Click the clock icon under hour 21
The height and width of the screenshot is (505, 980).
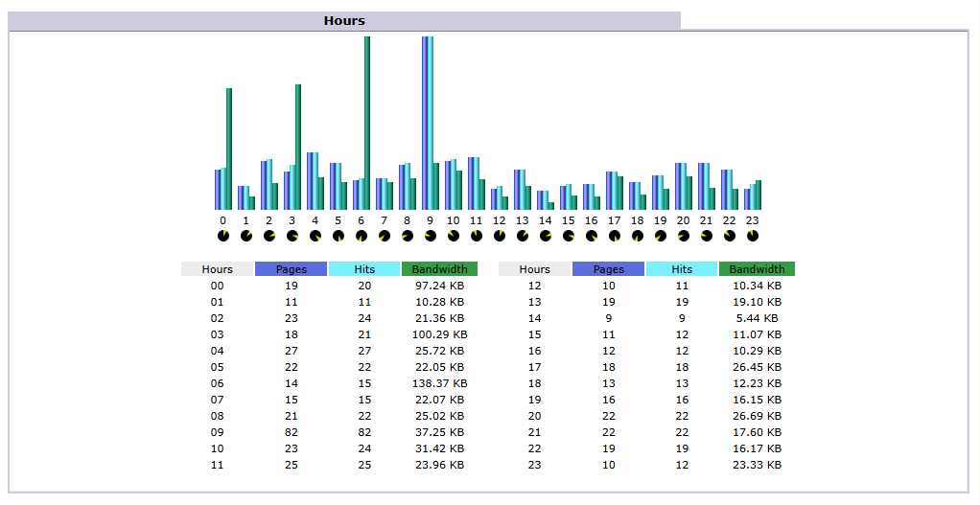point(707,236)
